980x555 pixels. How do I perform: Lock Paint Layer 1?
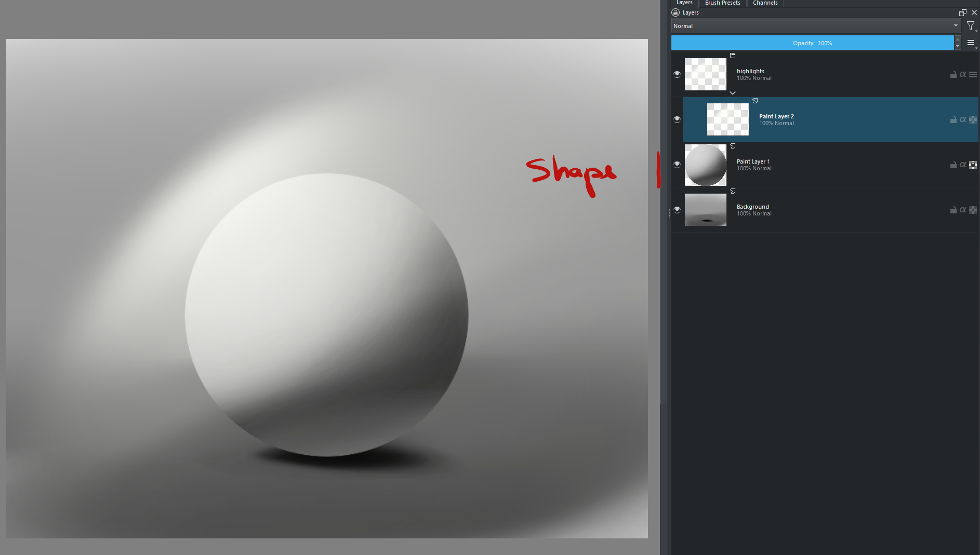(953, 165)
